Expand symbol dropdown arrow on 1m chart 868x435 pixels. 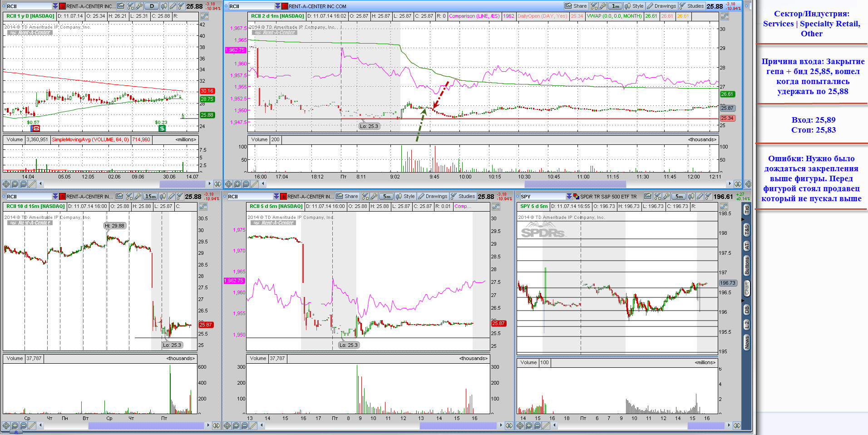point(277,6)
